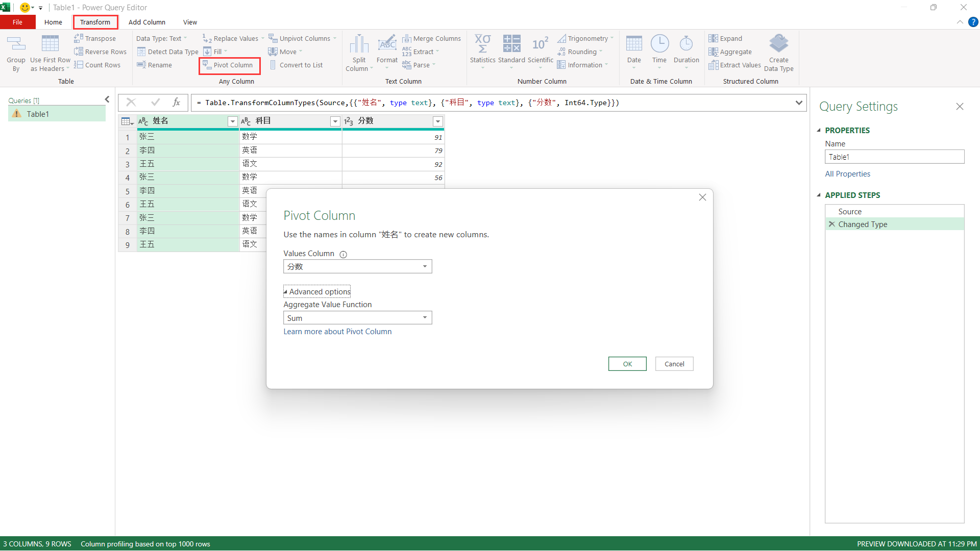Open Learn more about Pivot Column link

(337, 332)
